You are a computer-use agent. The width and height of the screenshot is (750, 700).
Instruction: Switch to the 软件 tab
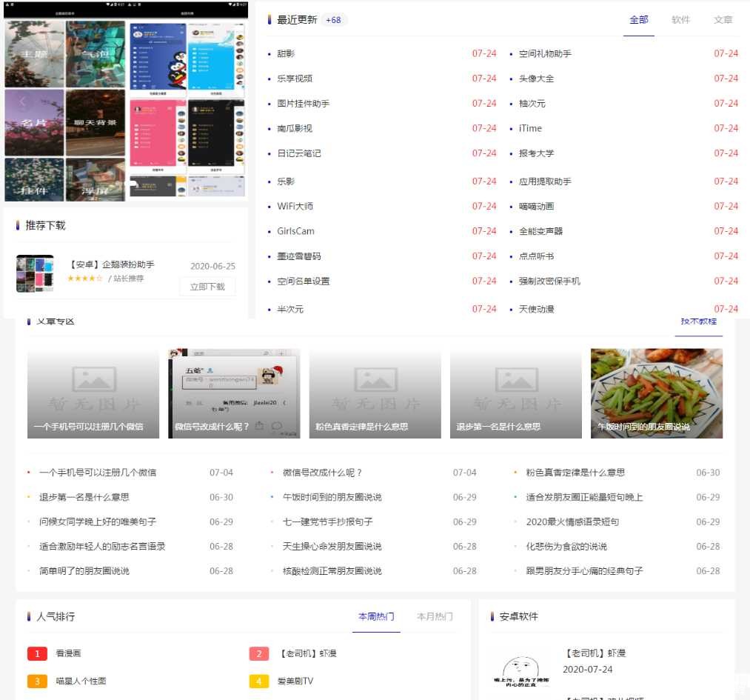(x=680, y=20)
